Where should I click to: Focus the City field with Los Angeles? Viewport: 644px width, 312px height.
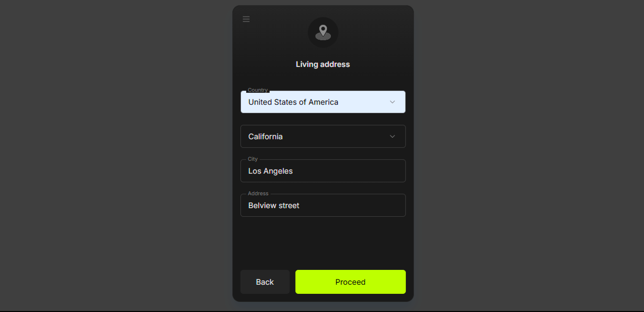point(323,171)
